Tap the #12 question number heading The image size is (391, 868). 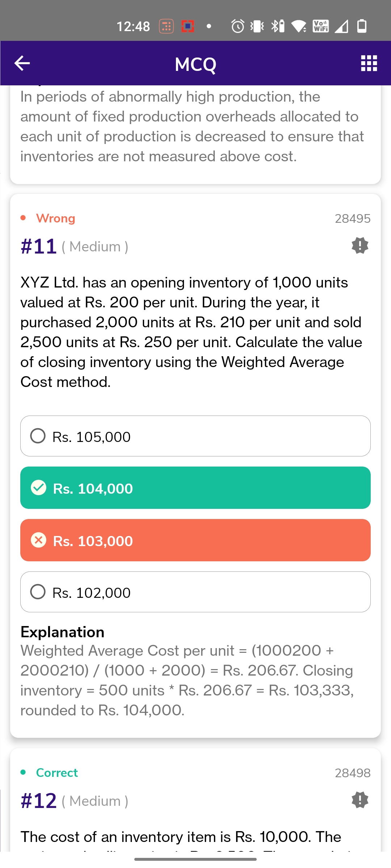click(39, 801)
